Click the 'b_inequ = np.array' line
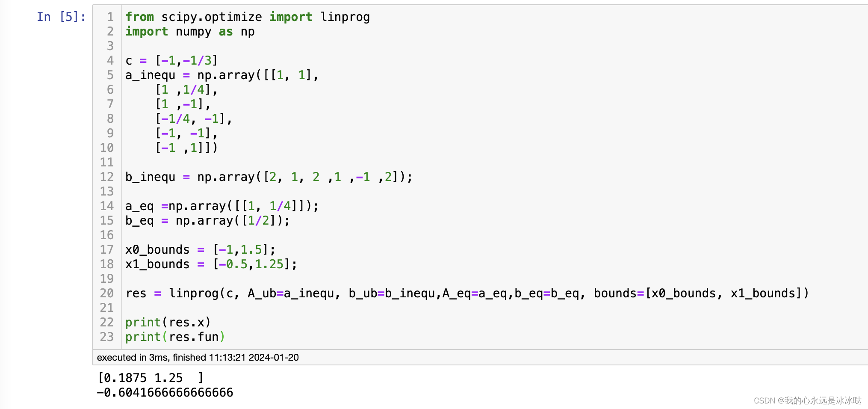This screenshot has height=409, width=868. 269,177
